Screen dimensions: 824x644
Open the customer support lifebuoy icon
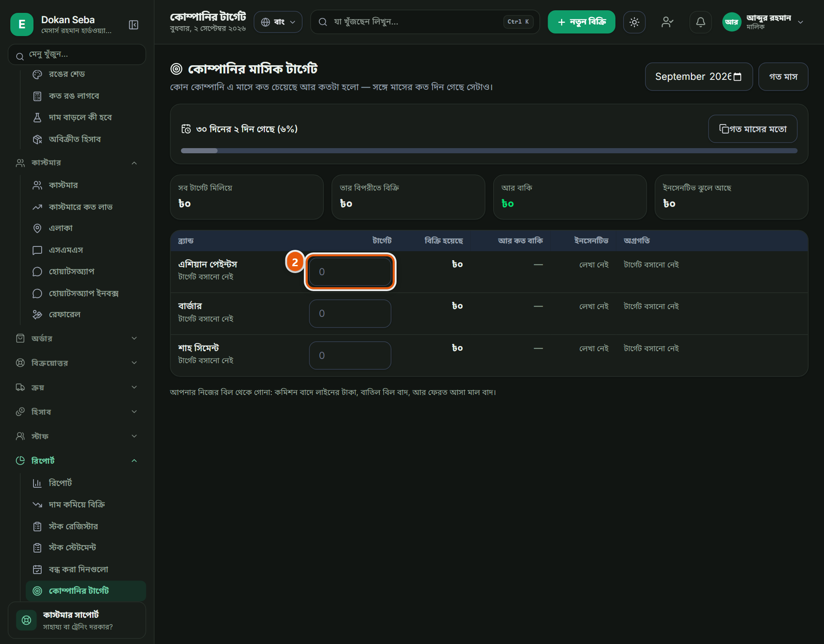[x=26, y=620]
